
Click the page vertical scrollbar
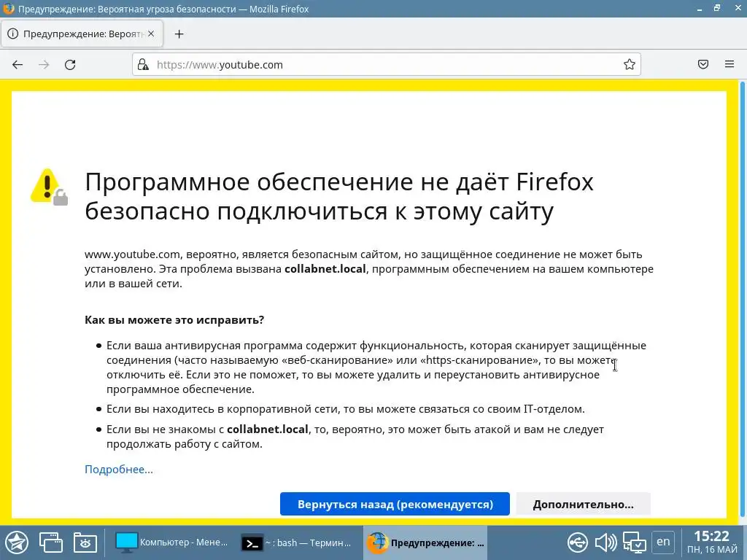tap(742, 300)
